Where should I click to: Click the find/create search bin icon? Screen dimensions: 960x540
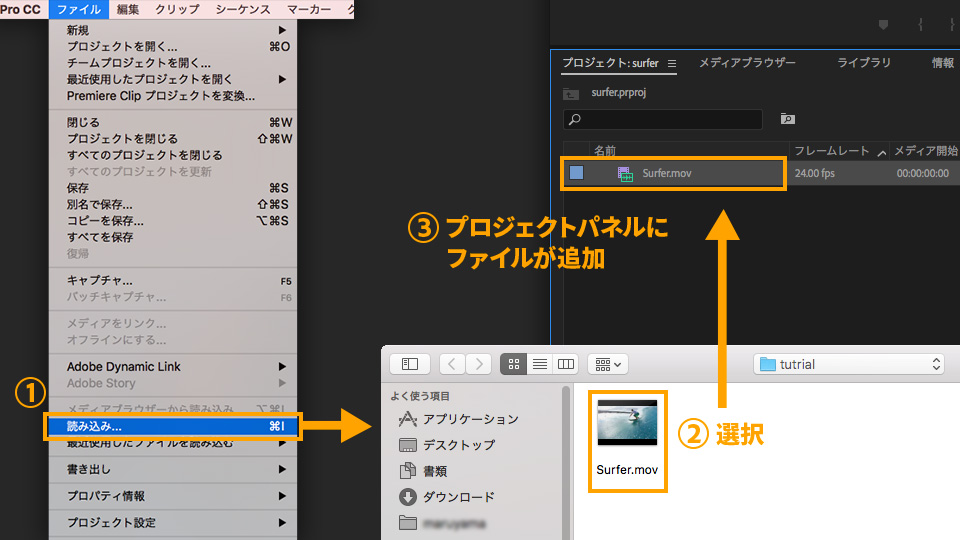[787, 119]
